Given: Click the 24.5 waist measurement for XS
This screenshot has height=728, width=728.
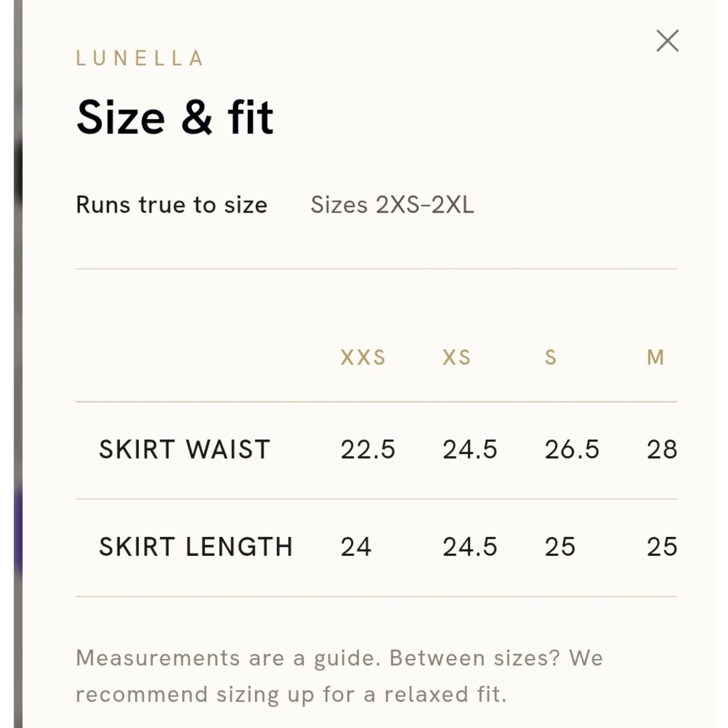Looking at the screenshot, I should click(x=470, y=449).
